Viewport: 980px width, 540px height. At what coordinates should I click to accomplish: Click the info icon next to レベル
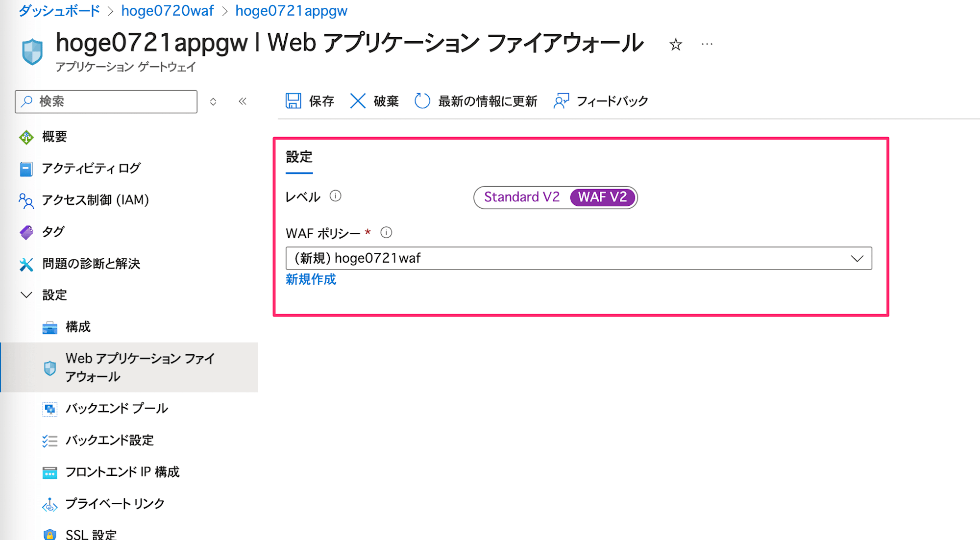click(x=335, y=196)
